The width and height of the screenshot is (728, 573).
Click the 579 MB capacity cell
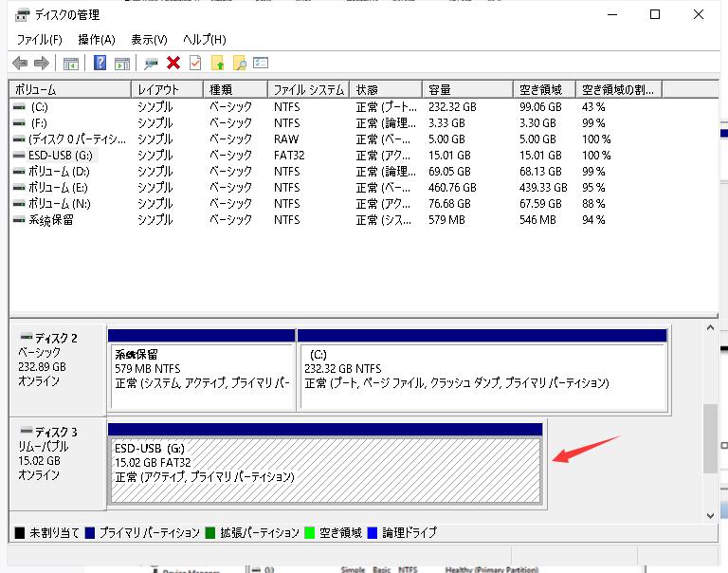[446, 220]
